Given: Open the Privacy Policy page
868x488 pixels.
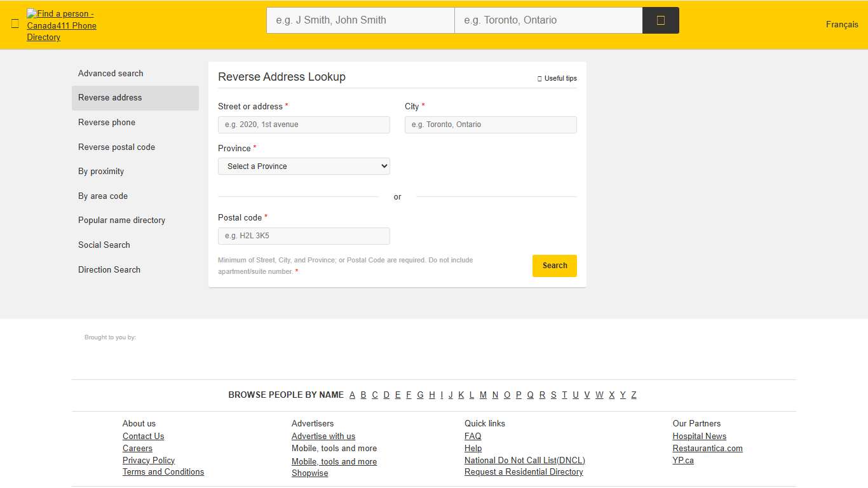Looking at the screenshot, I should pos(149,460).
